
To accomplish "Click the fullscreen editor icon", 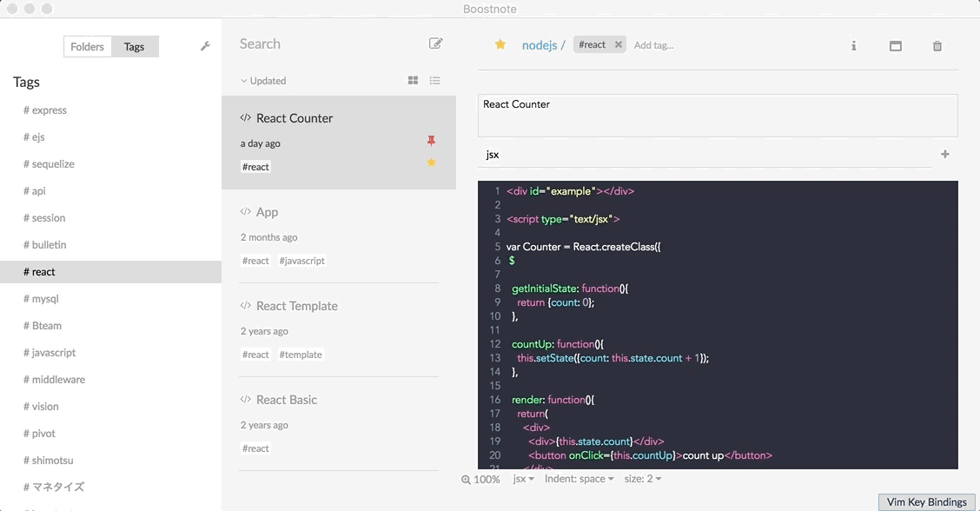I will point(895,46).
